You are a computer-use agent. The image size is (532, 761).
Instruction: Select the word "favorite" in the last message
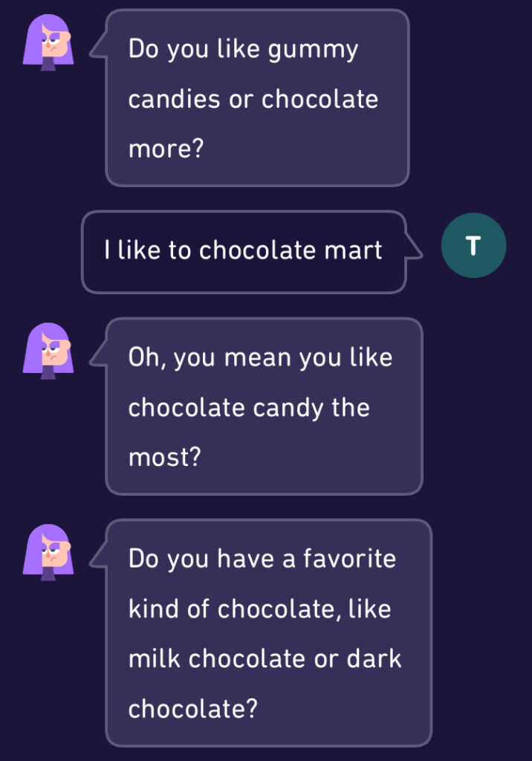[x=348, y=558]
